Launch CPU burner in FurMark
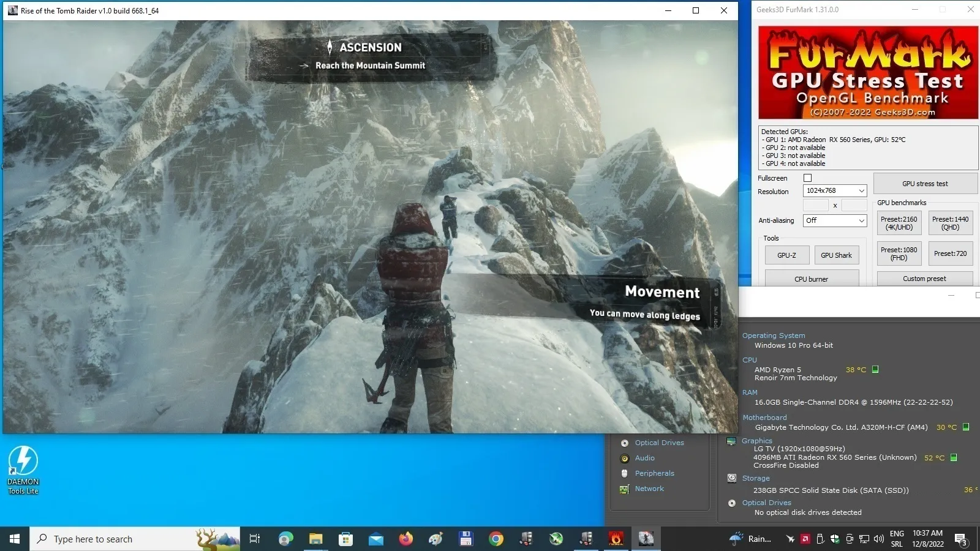 click(812, 279)
